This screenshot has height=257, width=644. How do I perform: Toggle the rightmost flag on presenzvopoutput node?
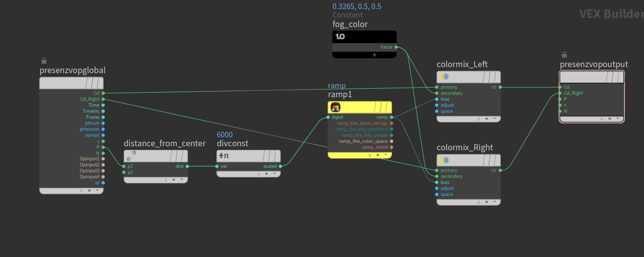pyautogui.click(x=620, y=77)
